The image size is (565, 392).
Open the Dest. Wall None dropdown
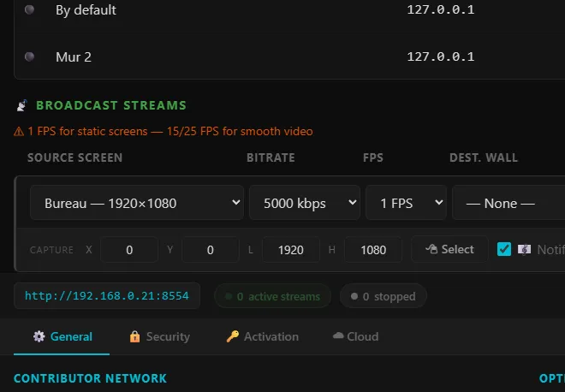tap(508, 203)
